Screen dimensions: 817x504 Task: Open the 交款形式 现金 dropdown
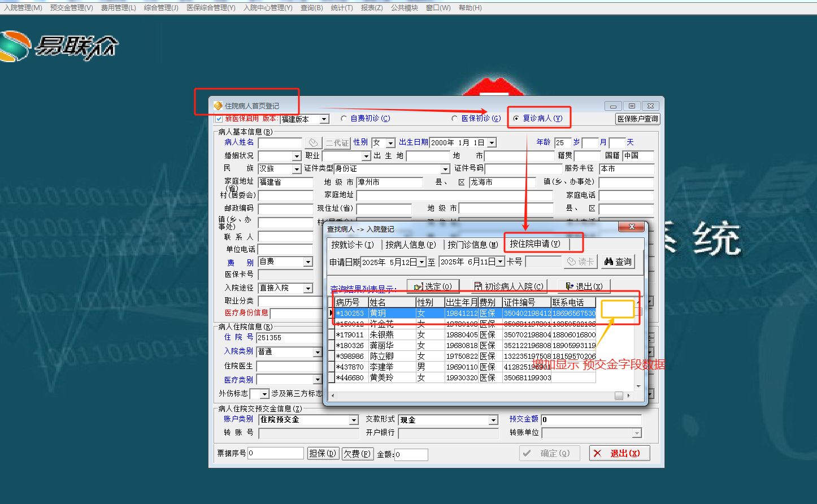tap(493, 420)
